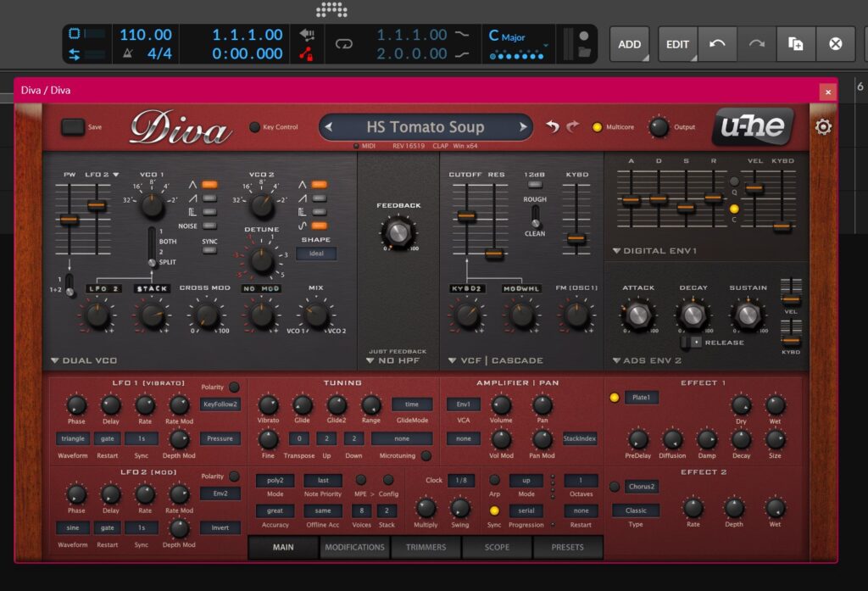The image size is (868, 591).
Task: Click the record dot icon
Action: (x=583, y=36)
